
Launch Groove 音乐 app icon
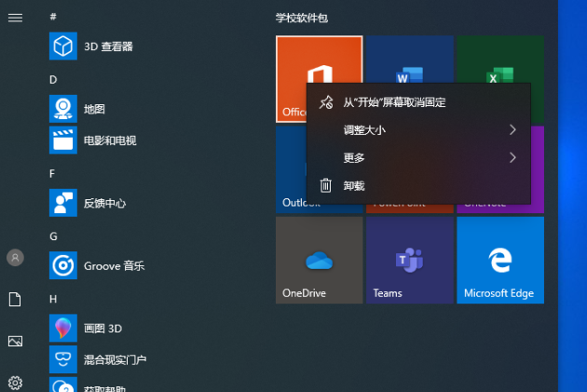63,265
